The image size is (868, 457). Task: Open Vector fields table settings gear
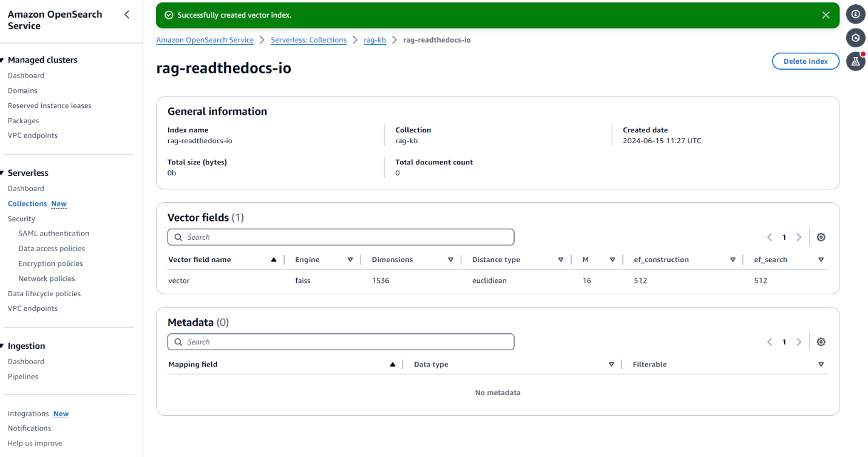tap(821, 237)
